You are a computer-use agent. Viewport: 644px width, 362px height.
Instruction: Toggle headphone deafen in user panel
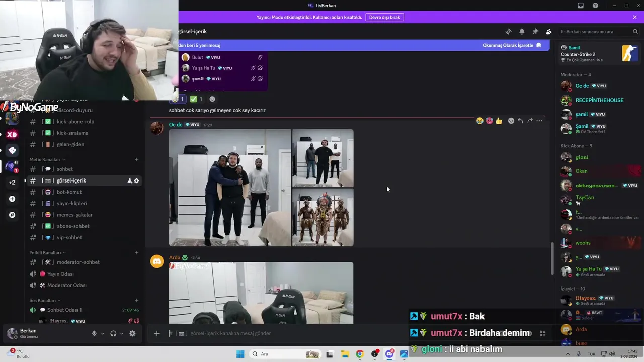pos(113,333)
